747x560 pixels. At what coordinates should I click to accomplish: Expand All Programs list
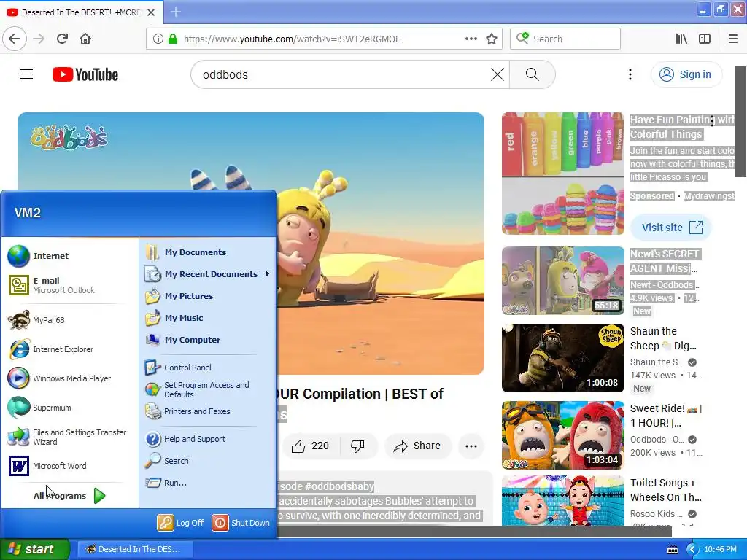(69, 496)
